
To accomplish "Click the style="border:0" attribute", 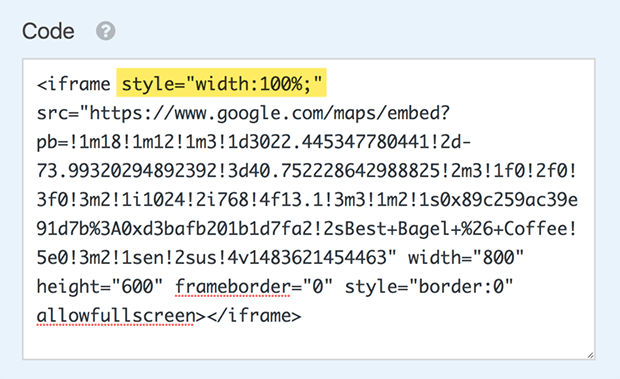I will click(x=429, y=287).
